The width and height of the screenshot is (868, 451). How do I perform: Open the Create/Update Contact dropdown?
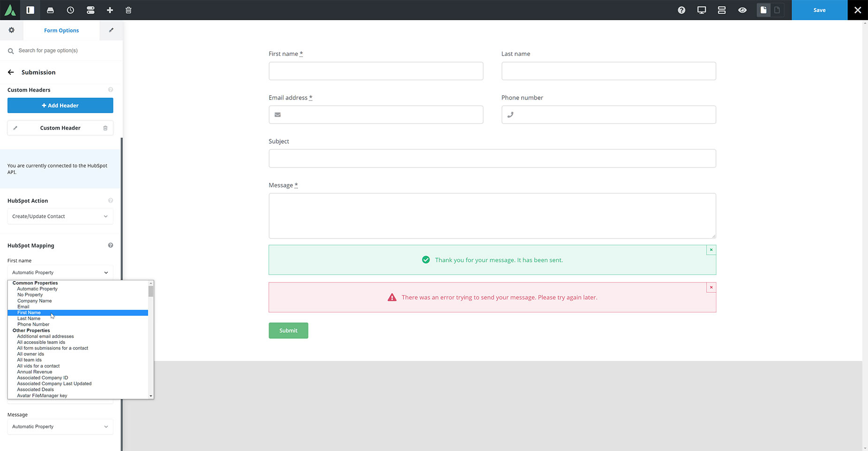[60, 216]
